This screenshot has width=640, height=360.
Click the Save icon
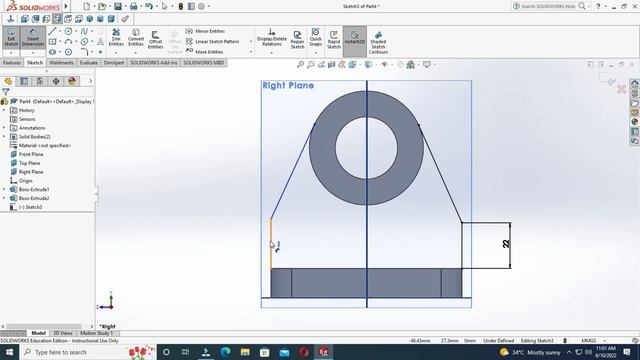118,7
